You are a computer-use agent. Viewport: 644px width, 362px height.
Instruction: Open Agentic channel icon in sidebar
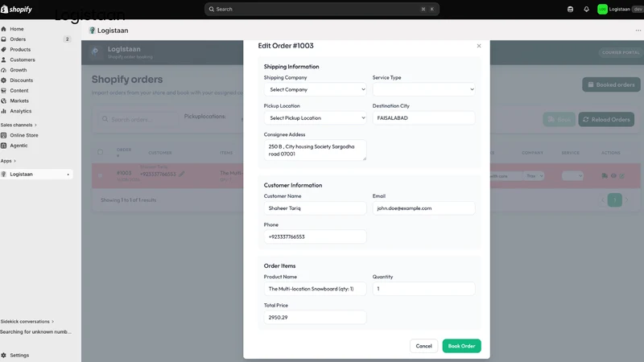4,146
